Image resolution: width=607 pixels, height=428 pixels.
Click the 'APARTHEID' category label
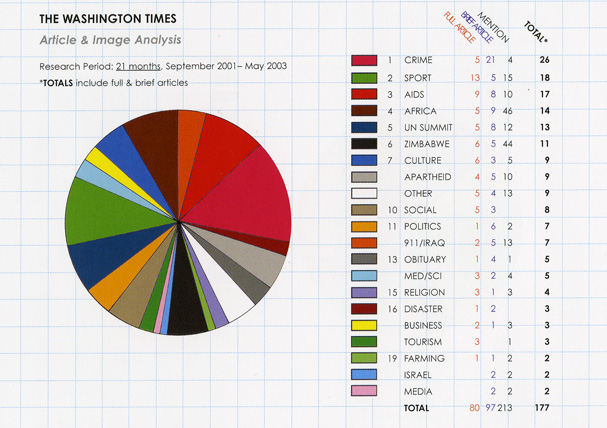[x=428, y=177]
